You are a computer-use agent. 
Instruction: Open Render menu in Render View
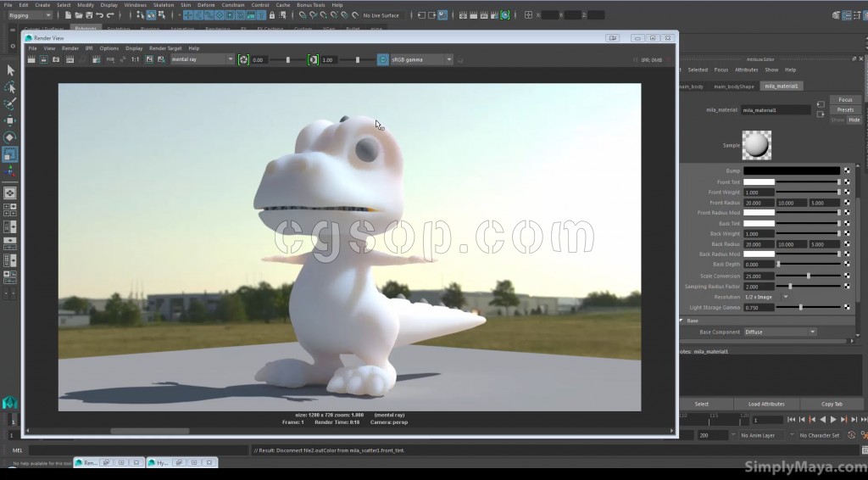[70, 48]
